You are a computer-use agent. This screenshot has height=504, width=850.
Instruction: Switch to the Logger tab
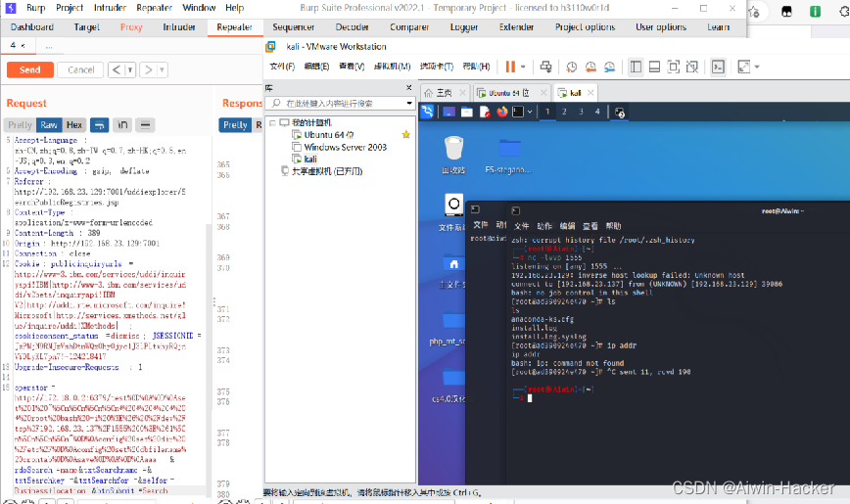[464, 27]
